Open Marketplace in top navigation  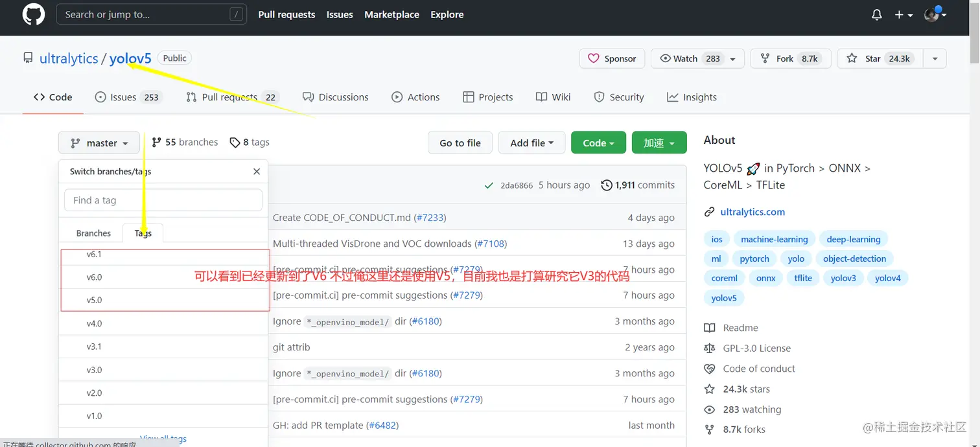click(391, 14)
